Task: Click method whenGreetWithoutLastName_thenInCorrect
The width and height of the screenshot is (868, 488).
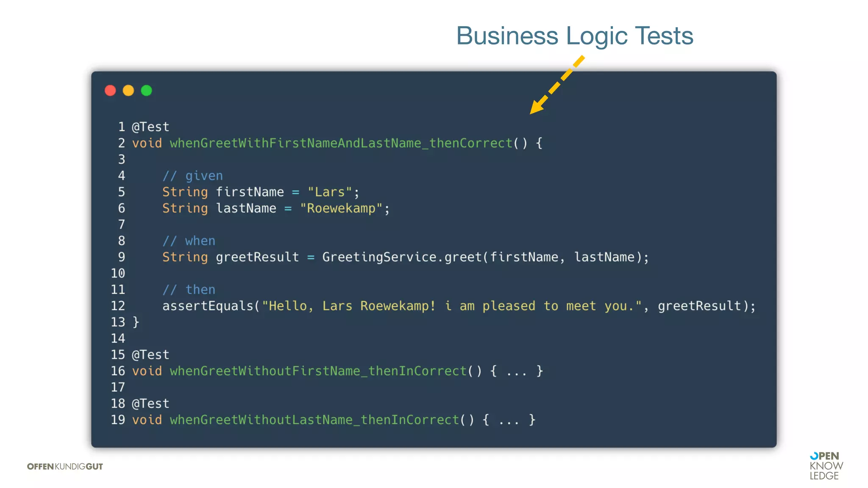Action: [314, 420]
